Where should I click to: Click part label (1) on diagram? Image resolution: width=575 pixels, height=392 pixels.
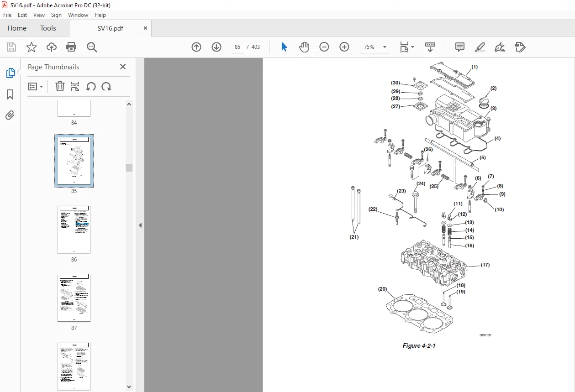coord(475,67)
